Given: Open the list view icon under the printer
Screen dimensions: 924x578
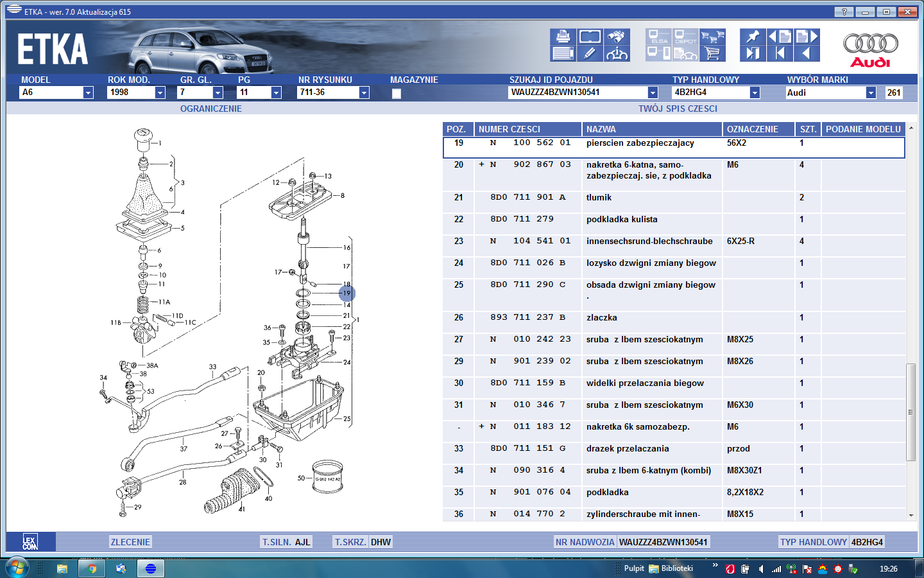Looking at the screenshot, I should (563, 53).
